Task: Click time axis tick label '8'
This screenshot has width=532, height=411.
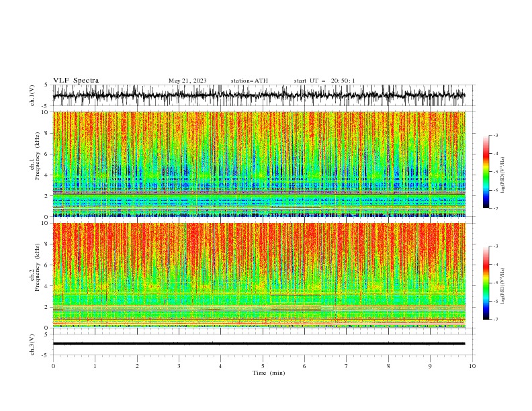Action: [x=388, y=366]
